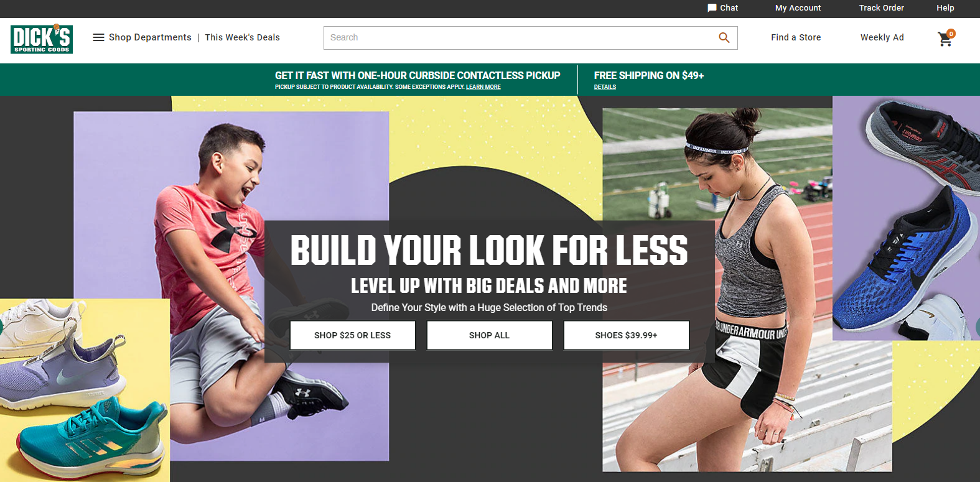Click the curbside contactless pickup banner headline
Viewport: 980px width, 482px height.
(418, 75)
